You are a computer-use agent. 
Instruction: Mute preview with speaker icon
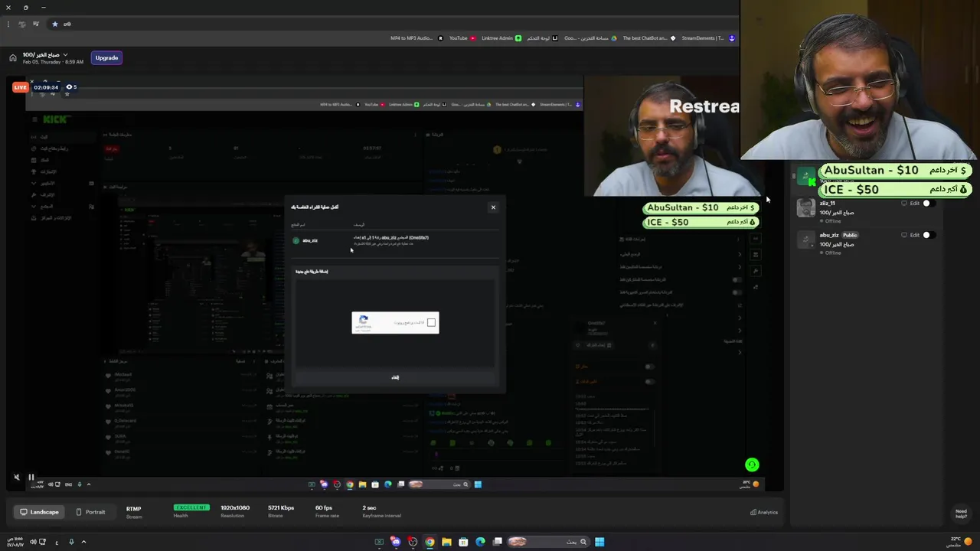pos(16,478)
